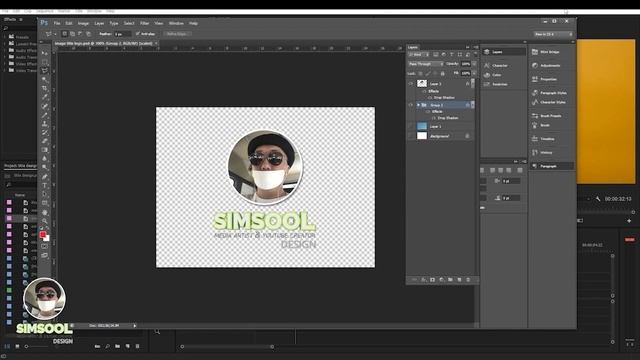Click create new layer icon in Layers panel
Screen dimensions: 640x360
459,280
